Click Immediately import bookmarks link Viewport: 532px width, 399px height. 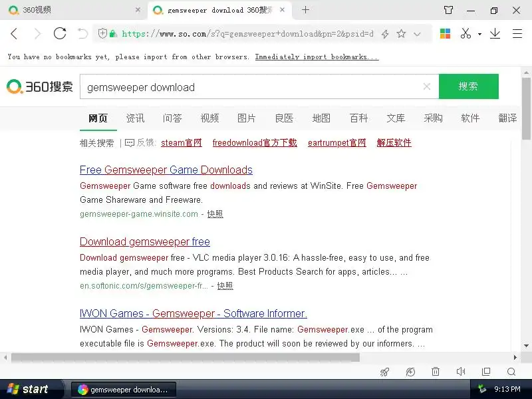coord(317,57)
